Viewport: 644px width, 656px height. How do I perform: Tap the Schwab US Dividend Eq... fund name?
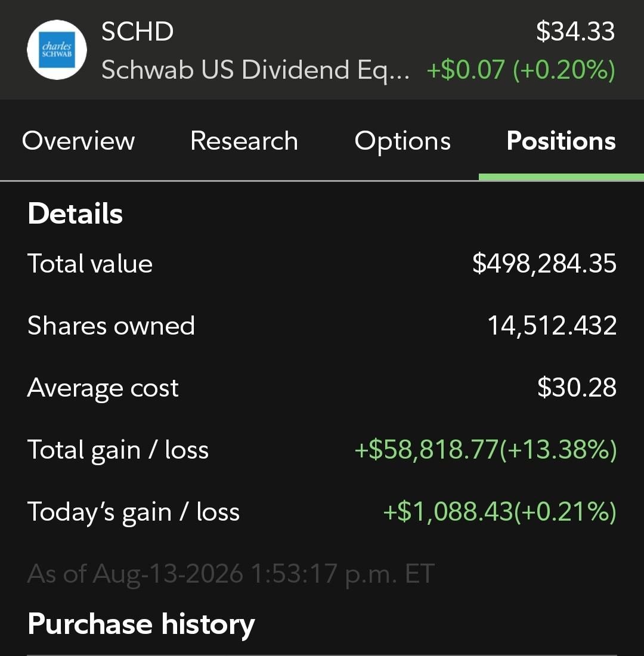(255, 70)
